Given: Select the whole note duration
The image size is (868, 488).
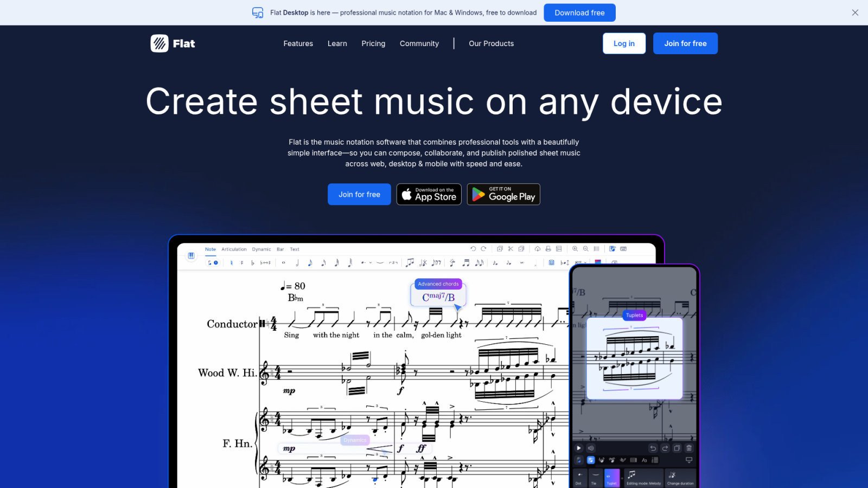Looking at the screenshot, I should [x=283, y=263].
